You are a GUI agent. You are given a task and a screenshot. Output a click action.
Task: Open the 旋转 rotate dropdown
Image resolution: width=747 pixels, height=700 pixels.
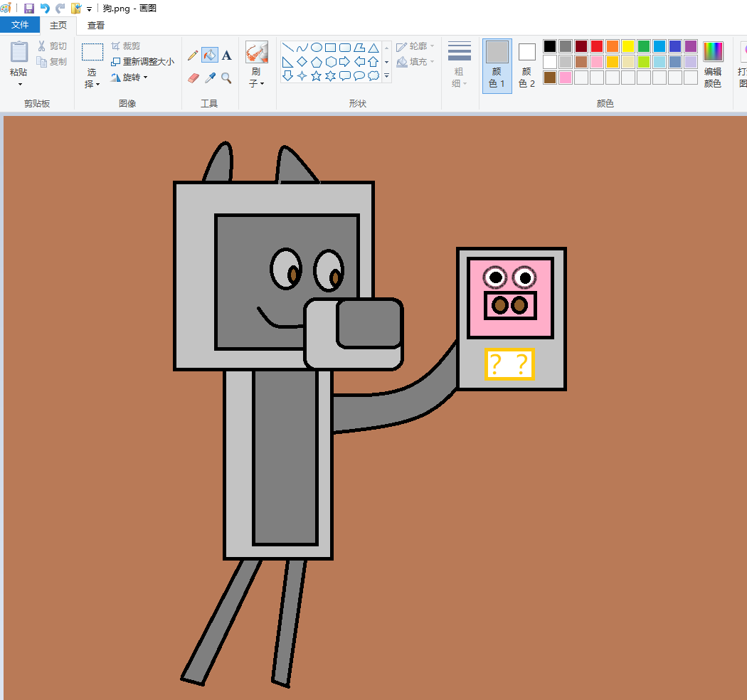[130, 78]
